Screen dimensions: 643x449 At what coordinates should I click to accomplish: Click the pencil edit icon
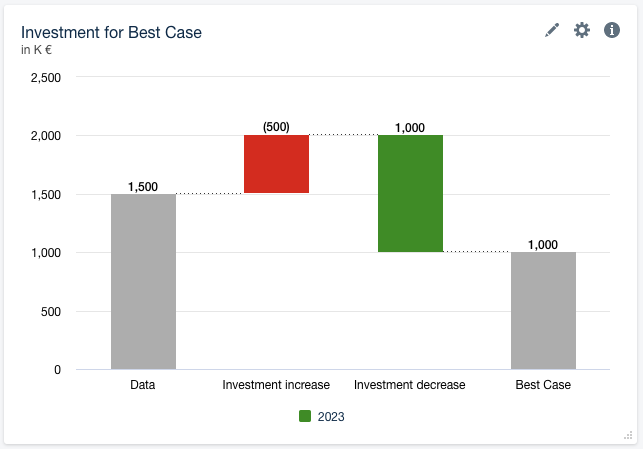(x=552, y=31)
